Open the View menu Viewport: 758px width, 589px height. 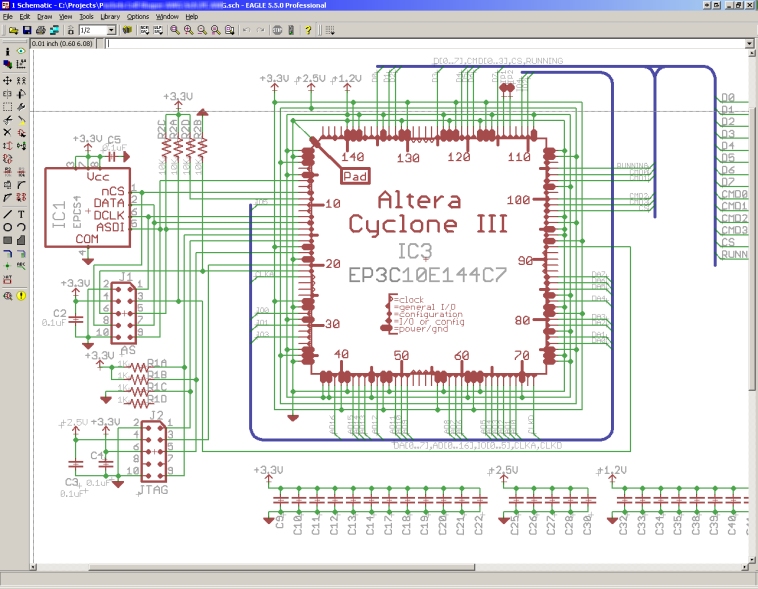click(65, 16)
